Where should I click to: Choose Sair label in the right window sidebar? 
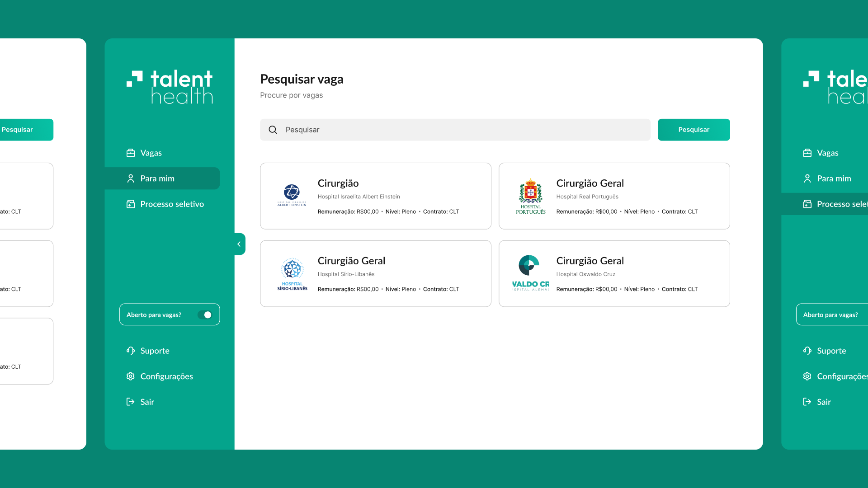(824, 402)
